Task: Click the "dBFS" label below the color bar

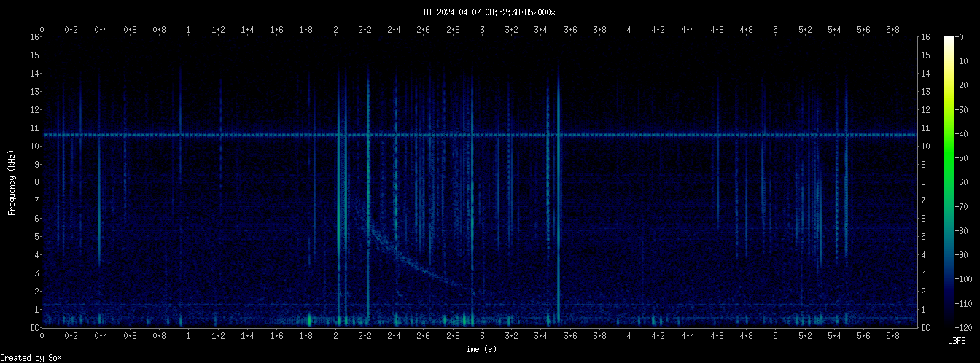Action: point(957,341)
